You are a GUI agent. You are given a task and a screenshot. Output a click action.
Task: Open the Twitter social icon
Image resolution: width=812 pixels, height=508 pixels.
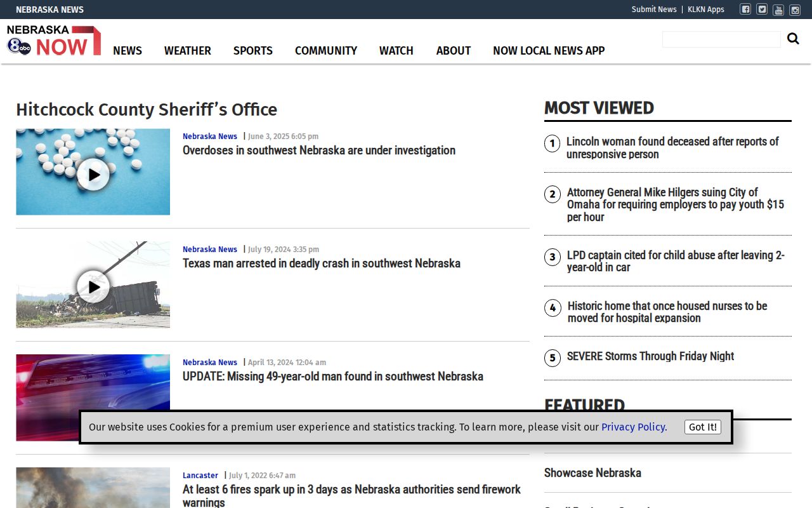point(762,10)
